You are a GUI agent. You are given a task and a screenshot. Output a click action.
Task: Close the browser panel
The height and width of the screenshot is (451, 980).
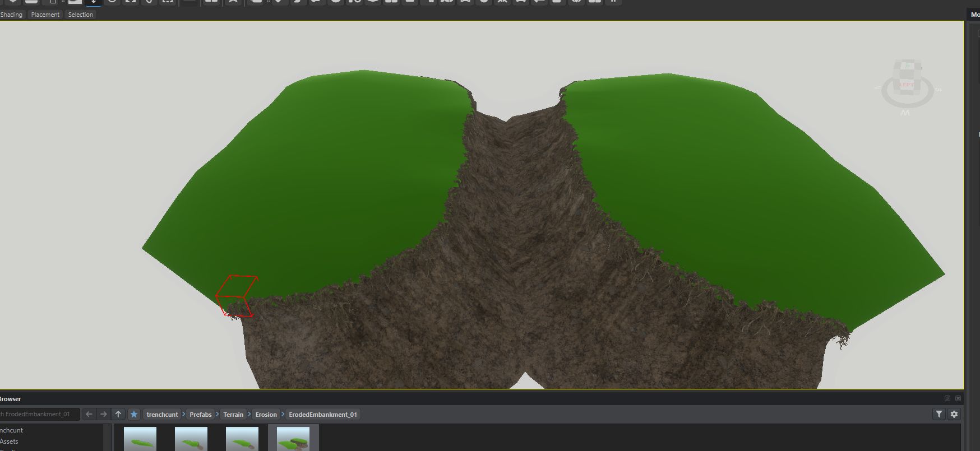tap(958, 398)
